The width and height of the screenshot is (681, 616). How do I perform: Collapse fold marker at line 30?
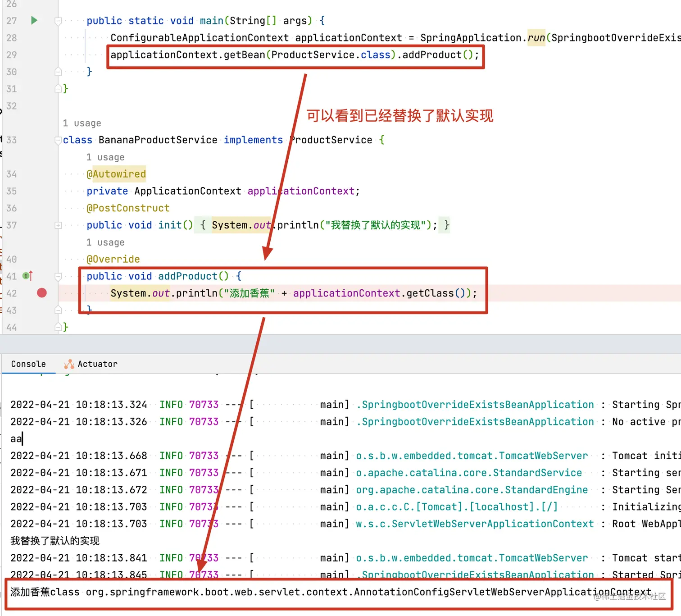[x=58, y=72]
